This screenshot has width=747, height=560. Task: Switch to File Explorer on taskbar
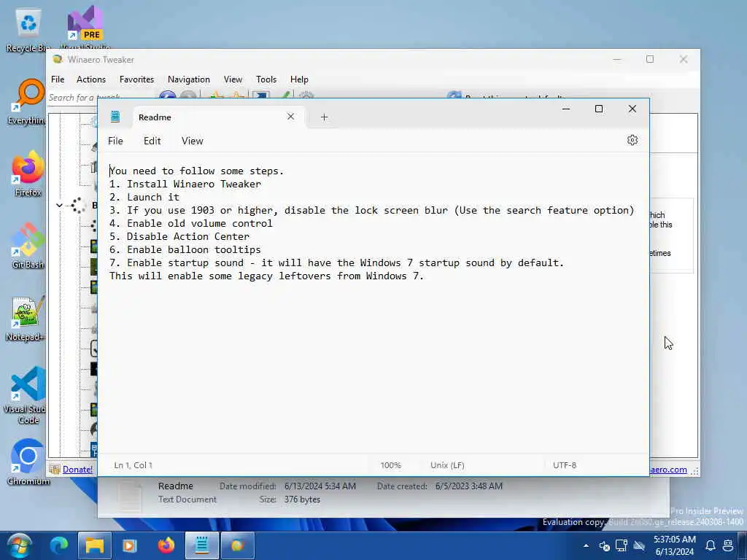pyautogui.click(x=94, y=545)
